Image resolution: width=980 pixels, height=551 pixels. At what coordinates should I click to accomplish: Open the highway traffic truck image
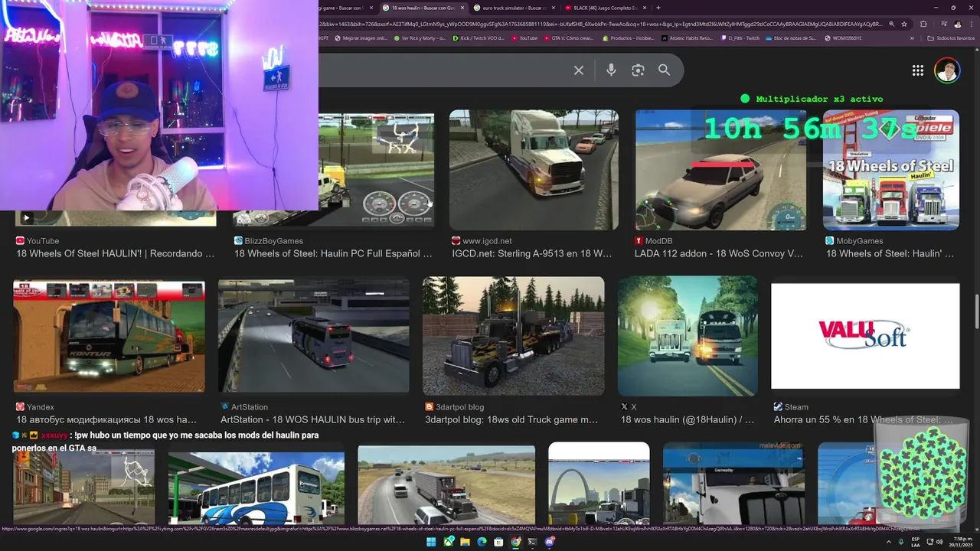(x=446, y=485)
